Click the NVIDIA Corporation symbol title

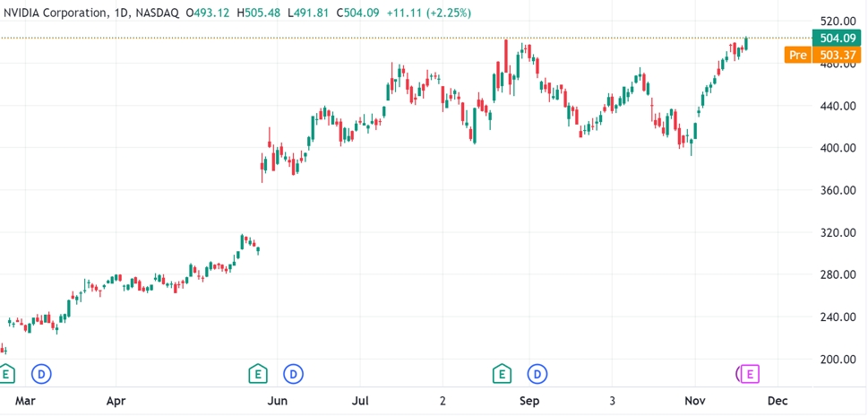(x=55, y=13)
